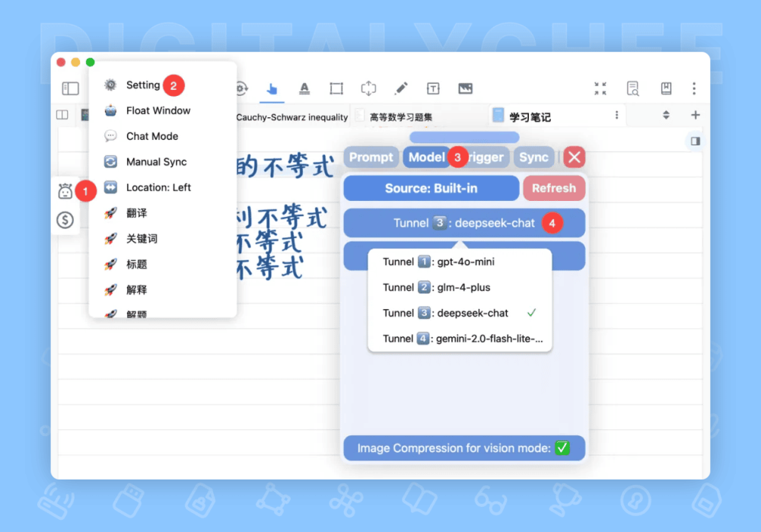Select Tunnel 1: gpt-4o-mini
761x532 pixels.
tap(460, 262)
